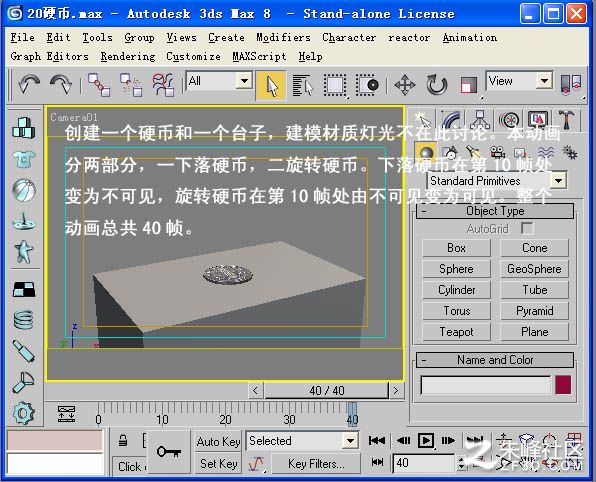The image size is (596, 482).
Task: Click the Box primitive button
Action: click(x=456, y=248)
